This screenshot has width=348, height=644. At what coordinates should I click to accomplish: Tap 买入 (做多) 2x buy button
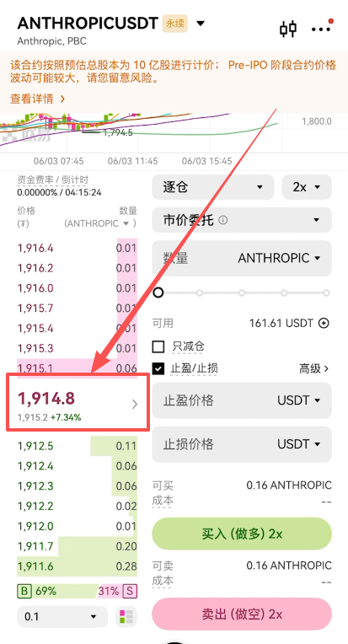(x=242, y=534)
